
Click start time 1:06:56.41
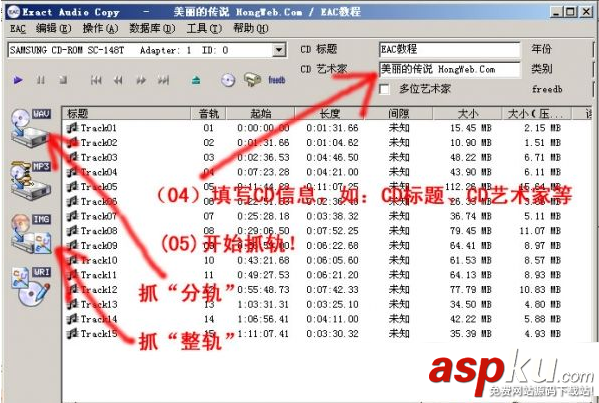(x=263, y=319)
